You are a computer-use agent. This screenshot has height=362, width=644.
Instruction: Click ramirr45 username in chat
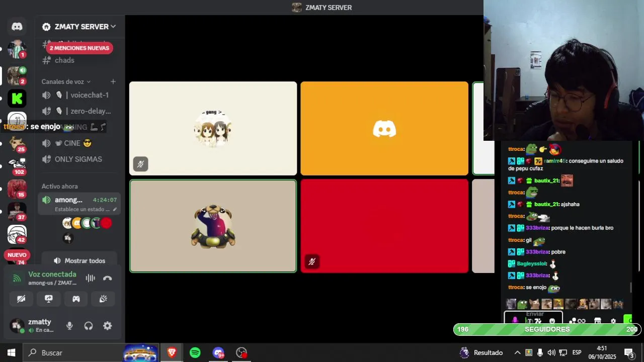pyautogui.click(x=554, y=161)
